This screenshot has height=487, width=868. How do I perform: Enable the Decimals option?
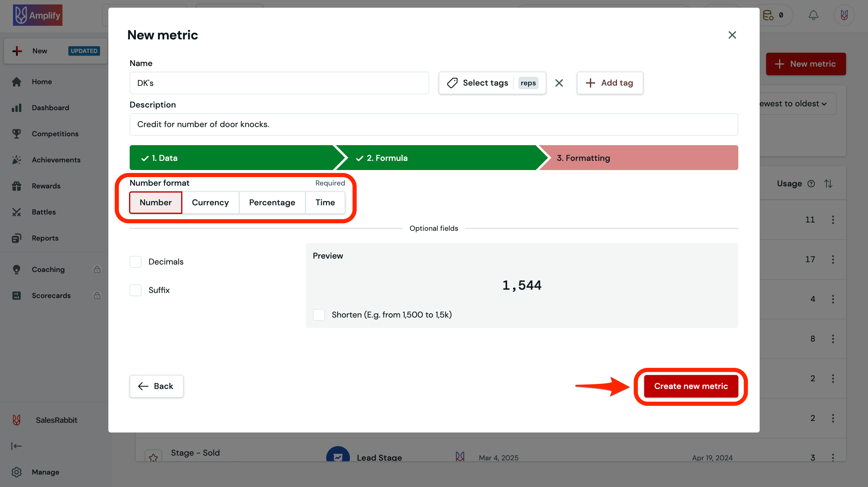click(x=135, y=262)
